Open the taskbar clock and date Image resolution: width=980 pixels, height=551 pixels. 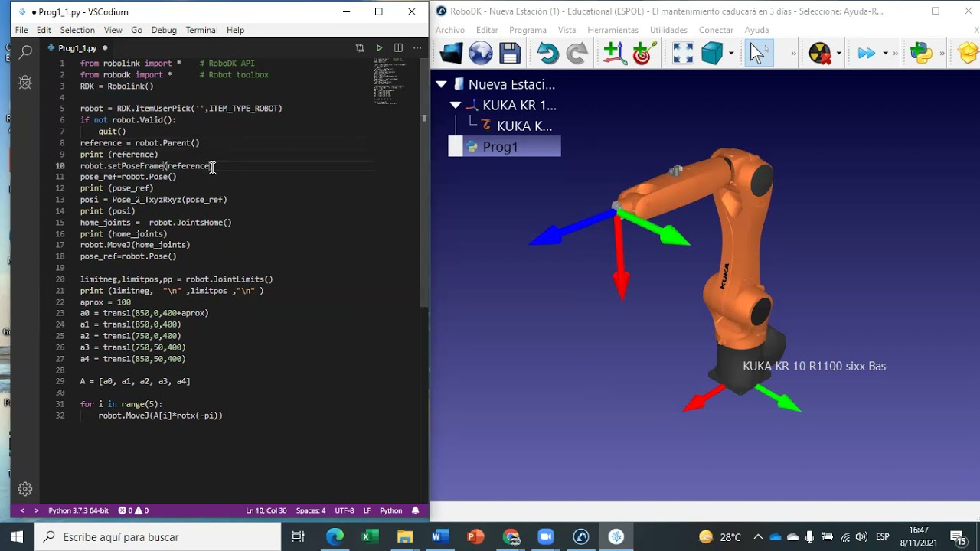[x=919, y=536]
